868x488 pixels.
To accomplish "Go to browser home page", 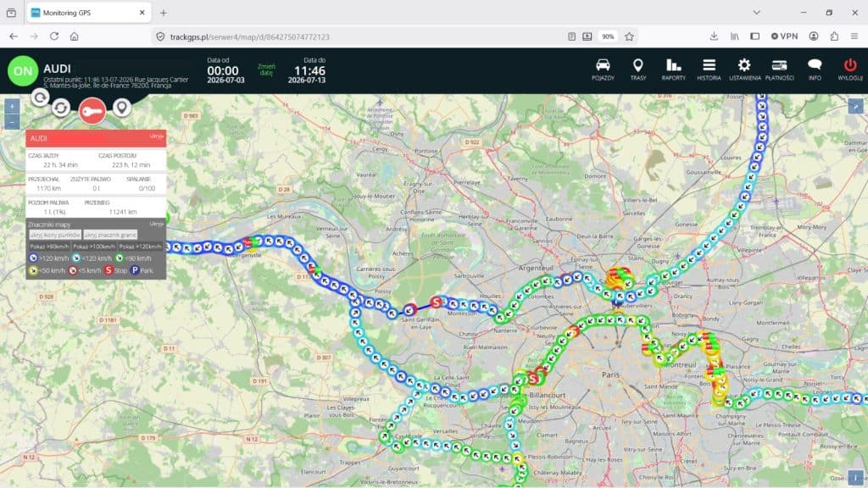I will pyautogui.click(x=75, y=36).
